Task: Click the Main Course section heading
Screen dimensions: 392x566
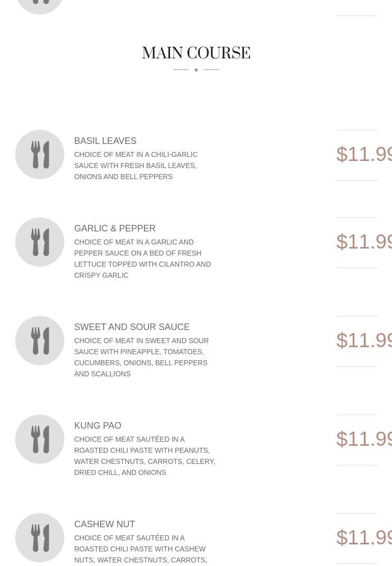Action: (196, 53)
